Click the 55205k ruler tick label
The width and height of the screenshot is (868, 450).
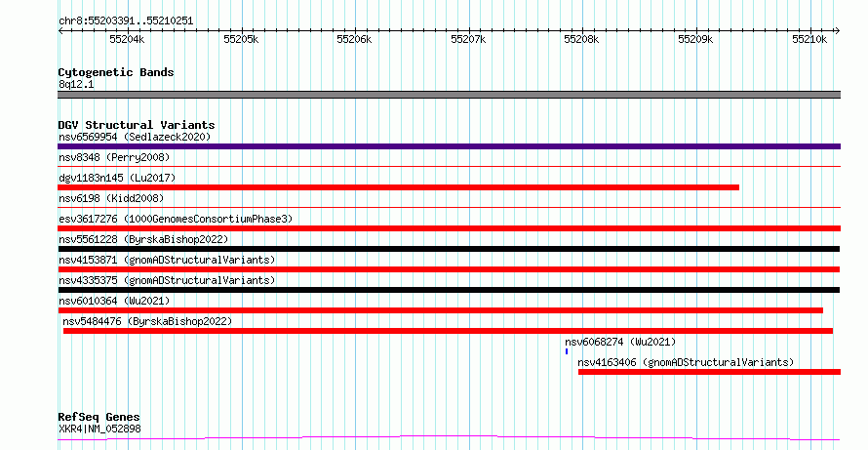241,39
